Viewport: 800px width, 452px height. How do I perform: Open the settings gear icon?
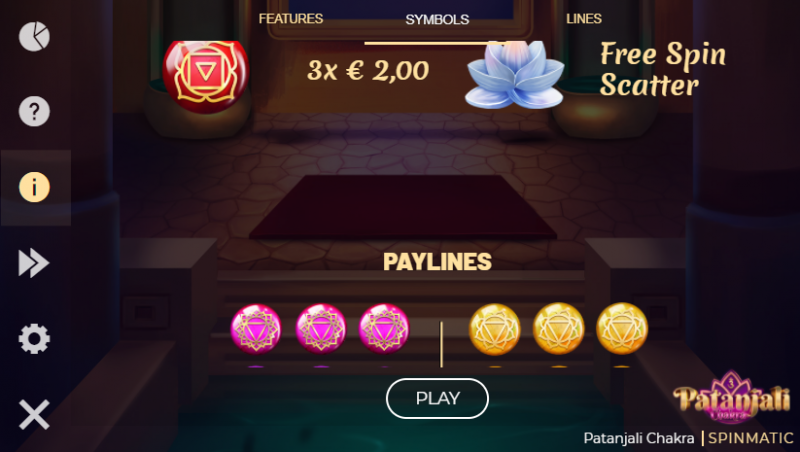(x=34, y=339)
